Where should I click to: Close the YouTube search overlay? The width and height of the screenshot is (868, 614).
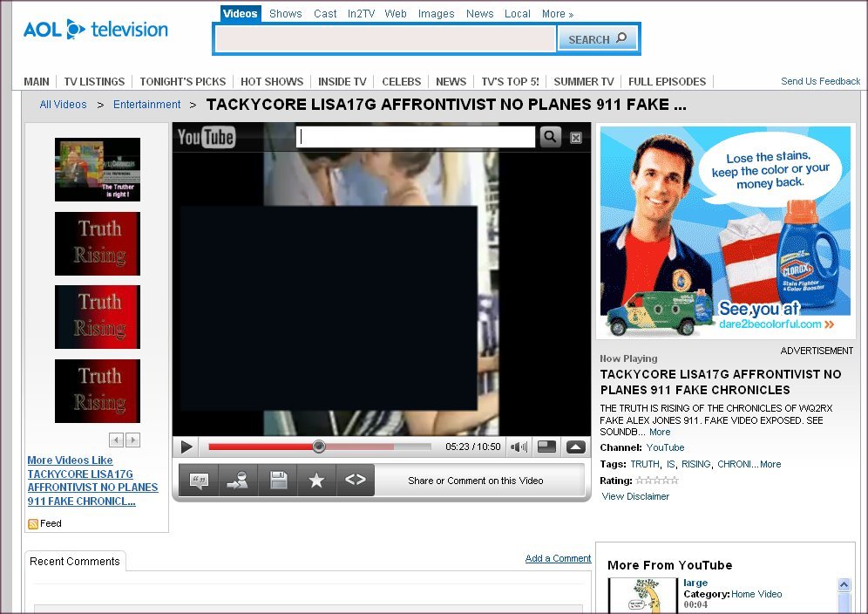coord(576,138)
